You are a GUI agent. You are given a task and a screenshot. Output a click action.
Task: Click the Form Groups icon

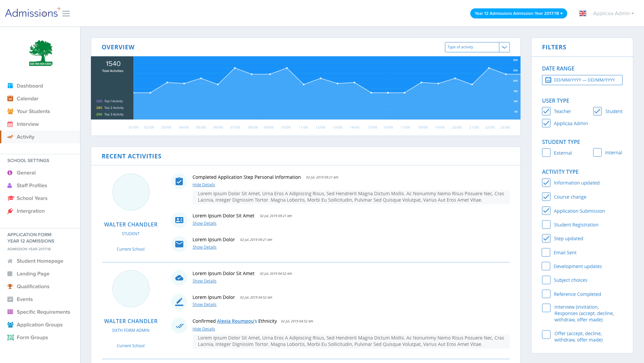coord(10,338)
